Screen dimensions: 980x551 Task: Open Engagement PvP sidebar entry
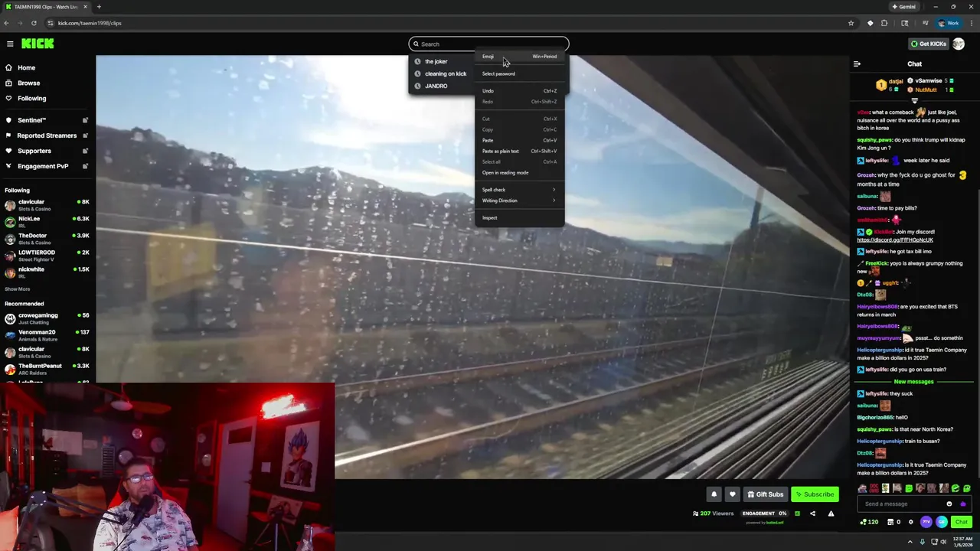point(47,166)
